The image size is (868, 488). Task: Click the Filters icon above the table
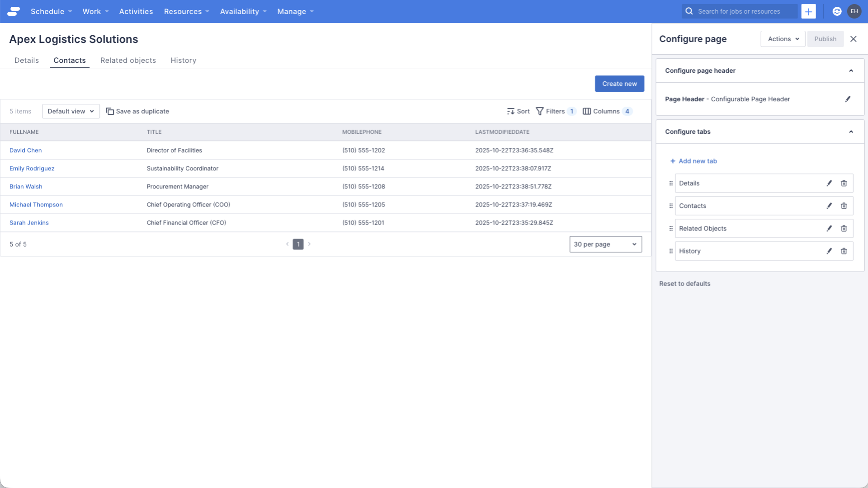click(540, 111)
